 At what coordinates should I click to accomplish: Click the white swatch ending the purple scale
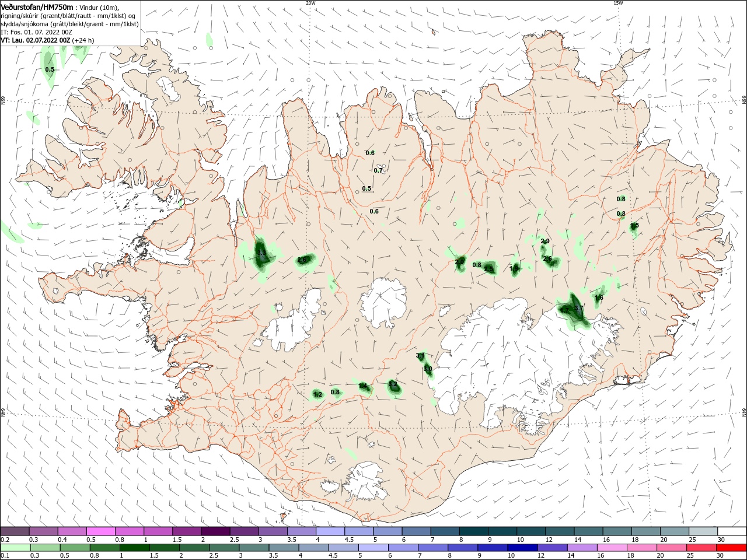pos(732,531)
